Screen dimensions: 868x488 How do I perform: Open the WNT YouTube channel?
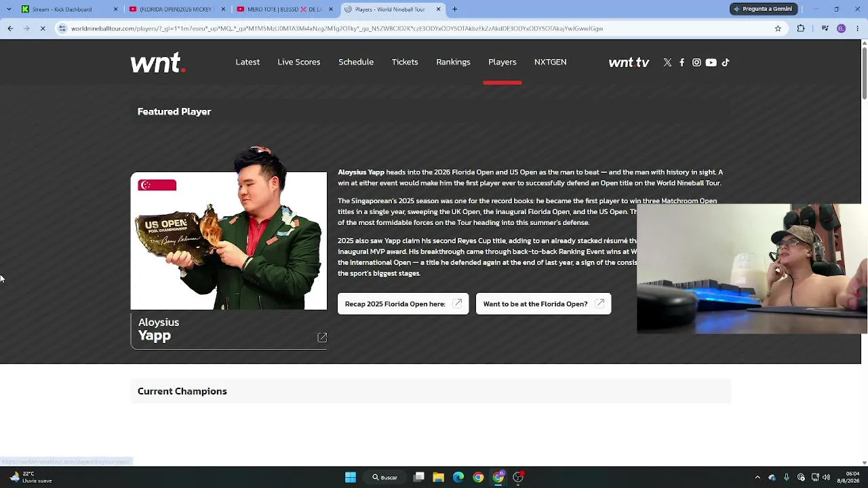point(711,62)
